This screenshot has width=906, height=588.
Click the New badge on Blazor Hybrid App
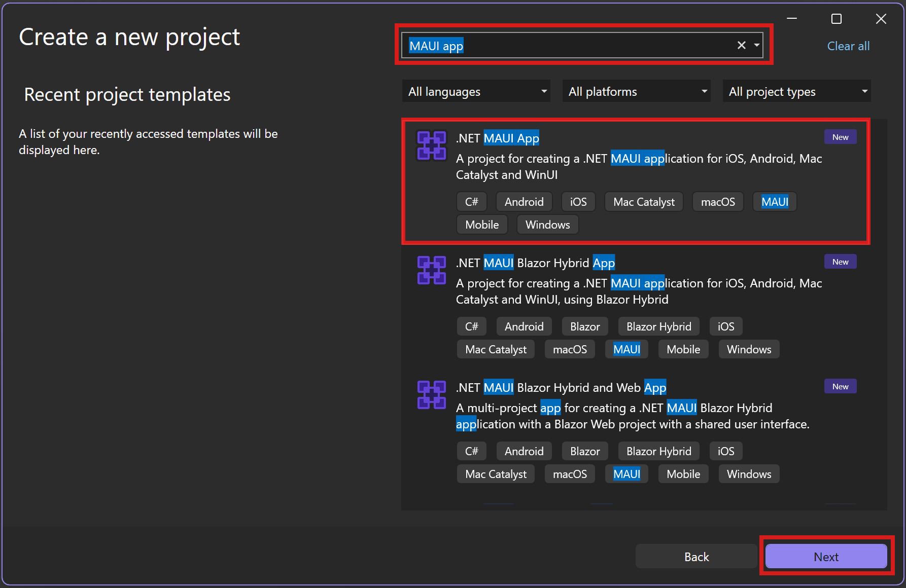840,262
